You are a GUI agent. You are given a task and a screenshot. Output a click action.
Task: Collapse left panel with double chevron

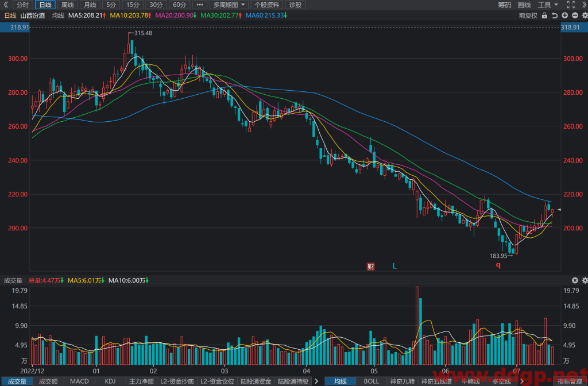(6, 5)
